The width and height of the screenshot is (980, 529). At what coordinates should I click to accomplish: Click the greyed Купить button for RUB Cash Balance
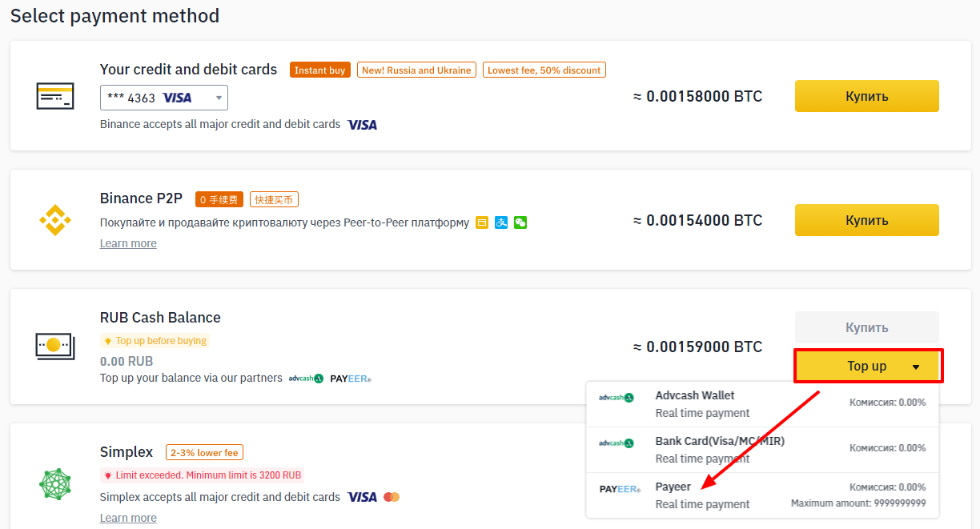coord(867,327)
